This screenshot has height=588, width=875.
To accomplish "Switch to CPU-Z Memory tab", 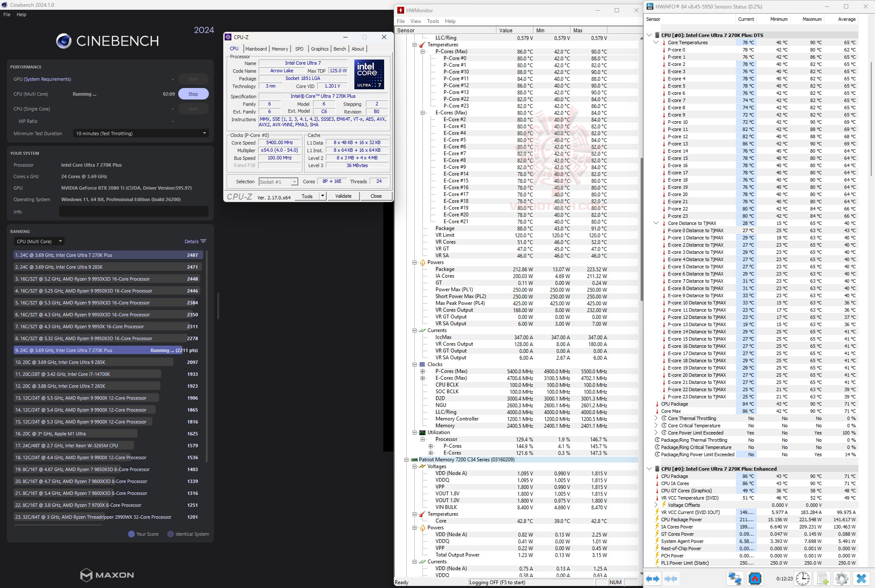I will click(280, 49).
